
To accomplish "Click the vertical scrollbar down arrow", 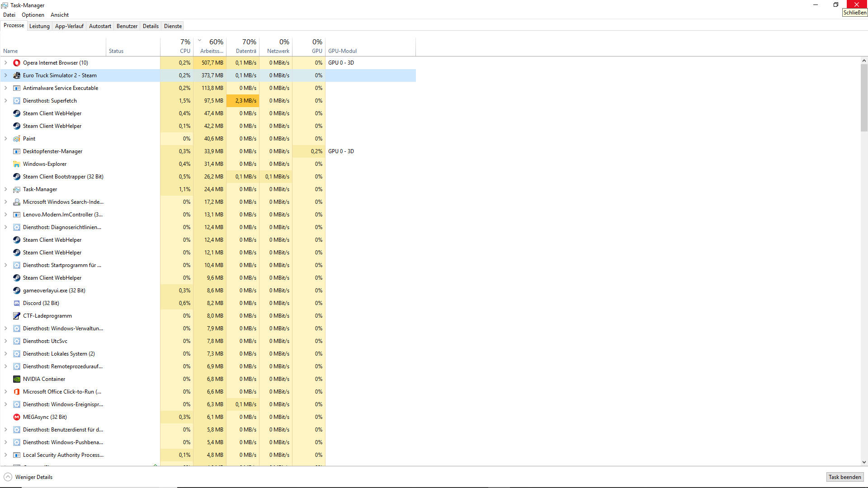I will (864, 462).
